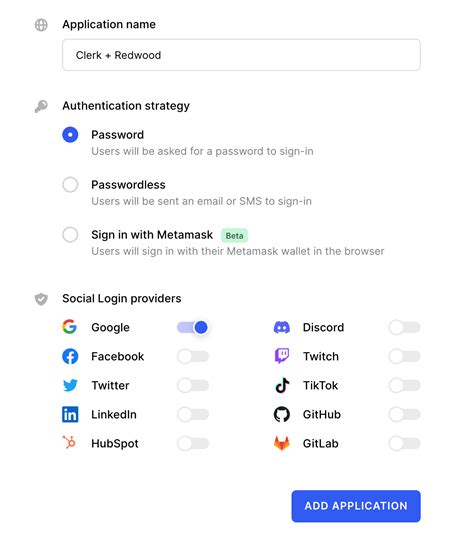Click the HubSpot logo icon
Viewport: 474px width, 545px height.
coord(69,442)
